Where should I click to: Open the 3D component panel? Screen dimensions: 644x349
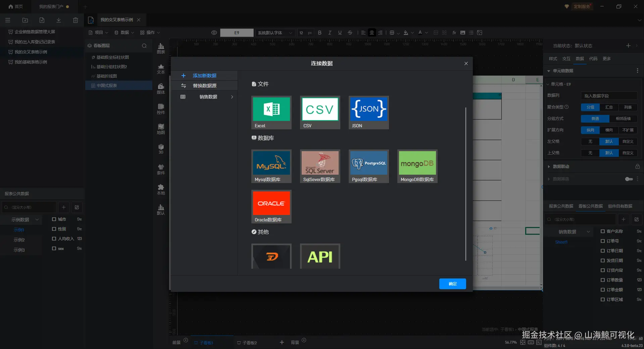161,149
